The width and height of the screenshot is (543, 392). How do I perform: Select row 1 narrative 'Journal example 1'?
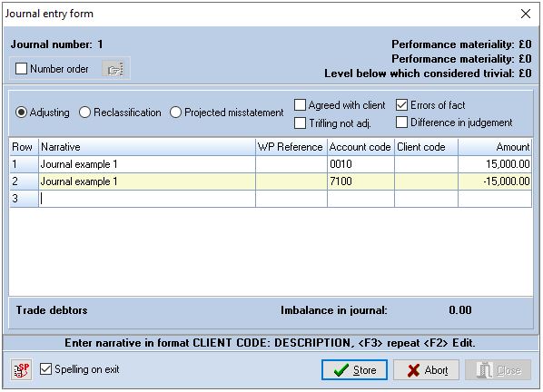tap(147, 164)
